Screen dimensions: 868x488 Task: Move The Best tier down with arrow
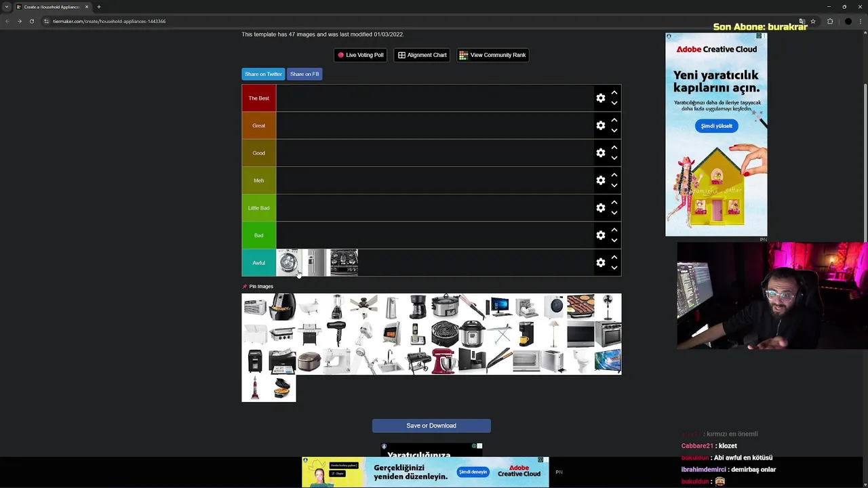pyautogui.click(x=614, y=103)
